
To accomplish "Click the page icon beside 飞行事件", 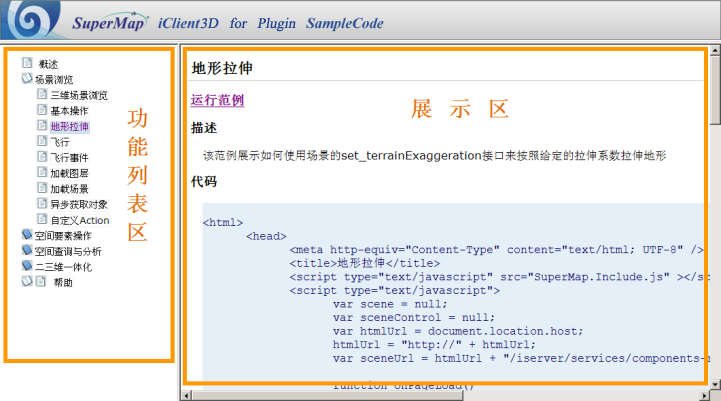I will [x=42, y=158].
